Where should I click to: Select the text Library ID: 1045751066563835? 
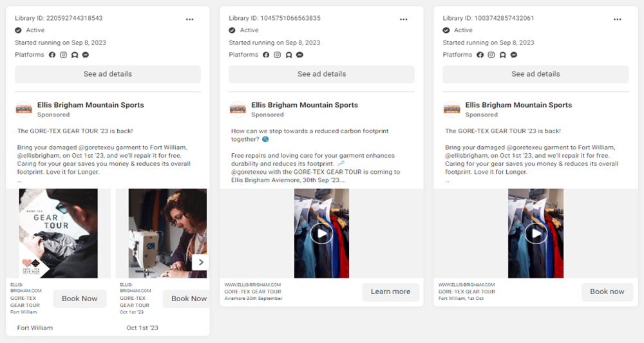click(274, 18)
